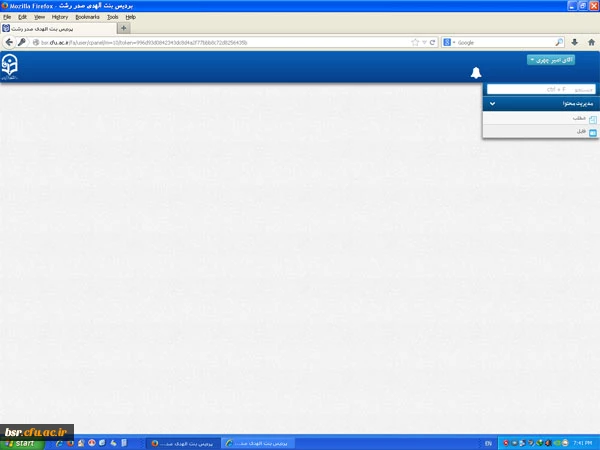
Task: Click the Google search magnifier icon
Action: point(560,43)
